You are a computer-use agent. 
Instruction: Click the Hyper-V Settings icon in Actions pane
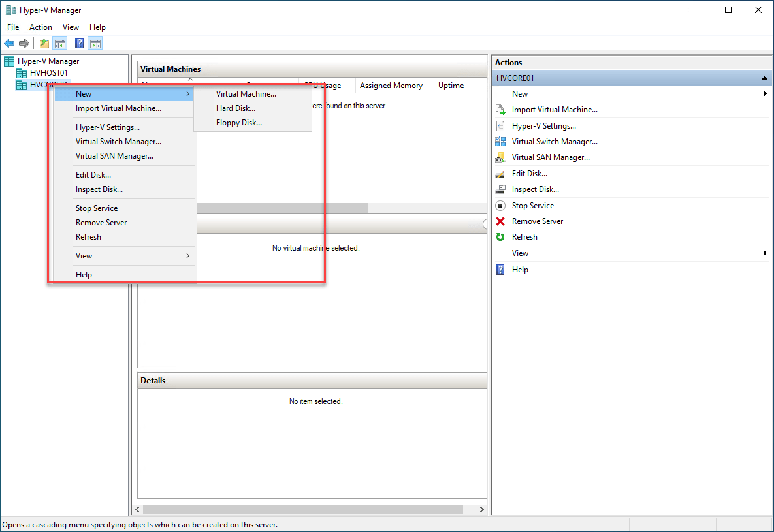500,126
